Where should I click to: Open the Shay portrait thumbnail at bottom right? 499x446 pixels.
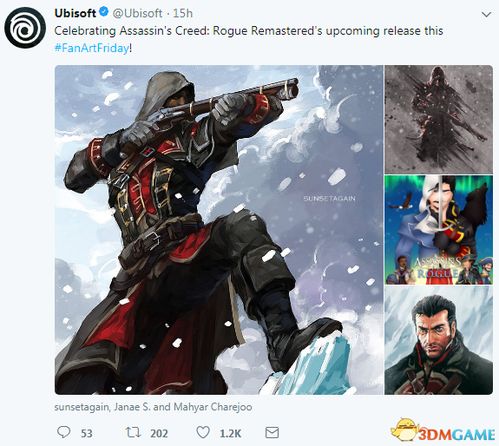[x=439, y=340]
